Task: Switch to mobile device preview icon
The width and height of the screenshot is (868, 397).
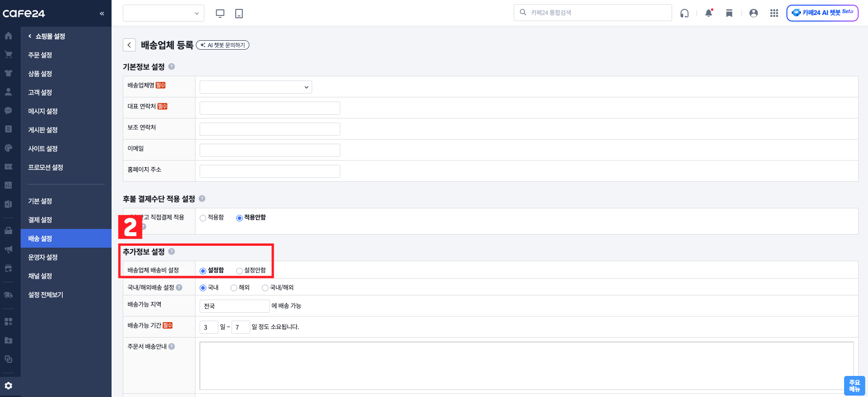Action: point(239,14)
